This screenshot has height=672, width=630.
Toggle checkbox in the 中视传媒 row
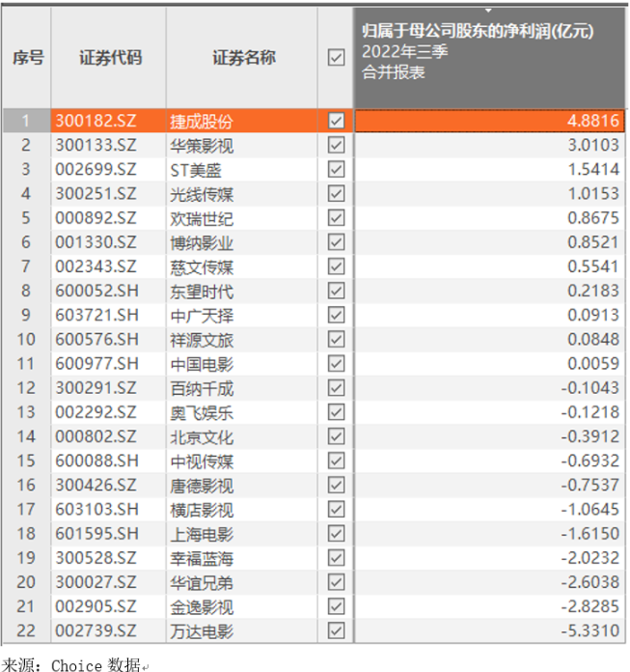pos(336,461)
